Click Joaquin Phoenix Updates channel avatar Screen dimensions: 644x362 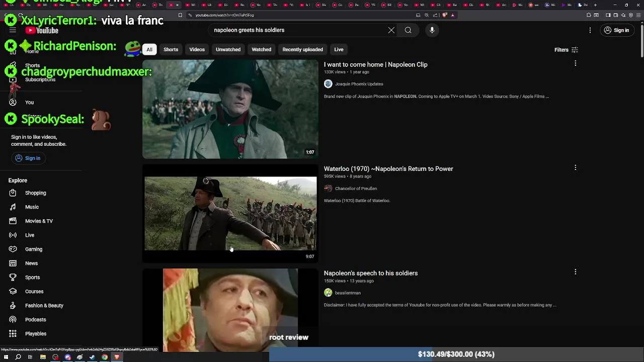(x=328, y=84)
